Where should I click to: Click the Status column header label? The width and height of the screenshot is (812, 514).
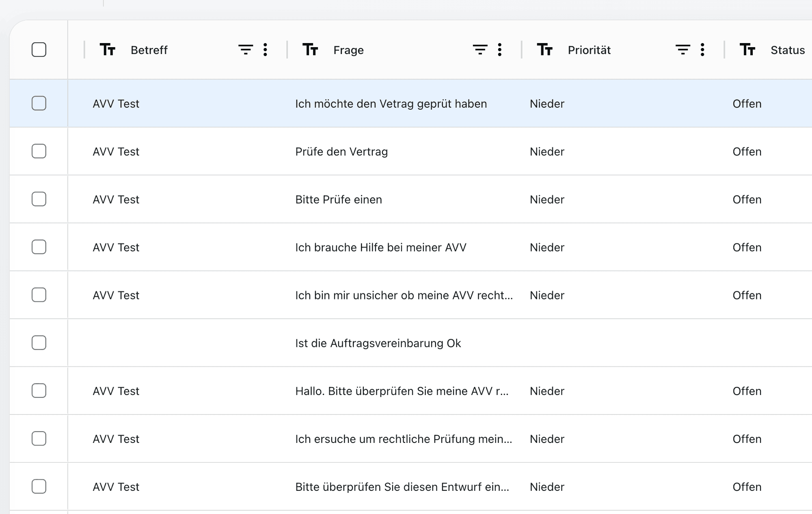pos(788,50)
